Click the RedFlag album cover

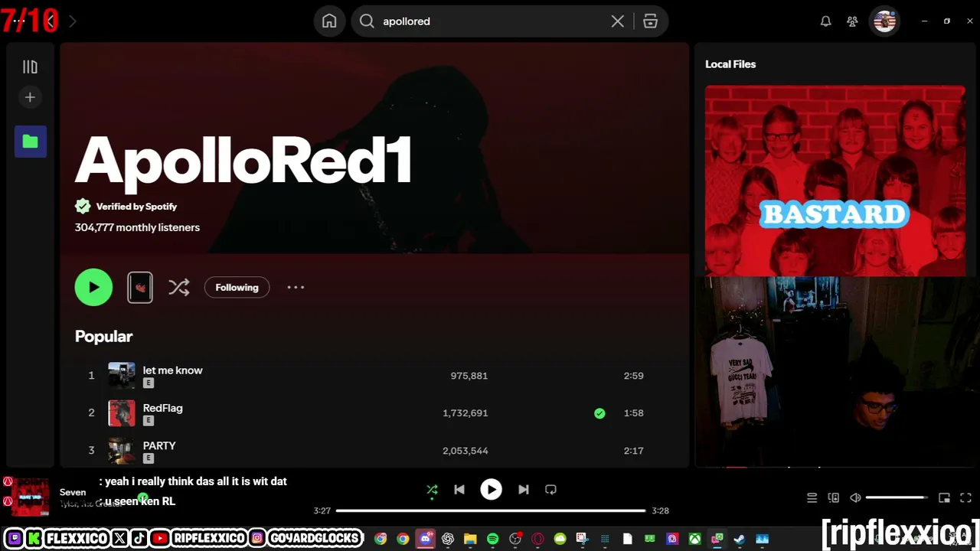[x=122, y=413]
